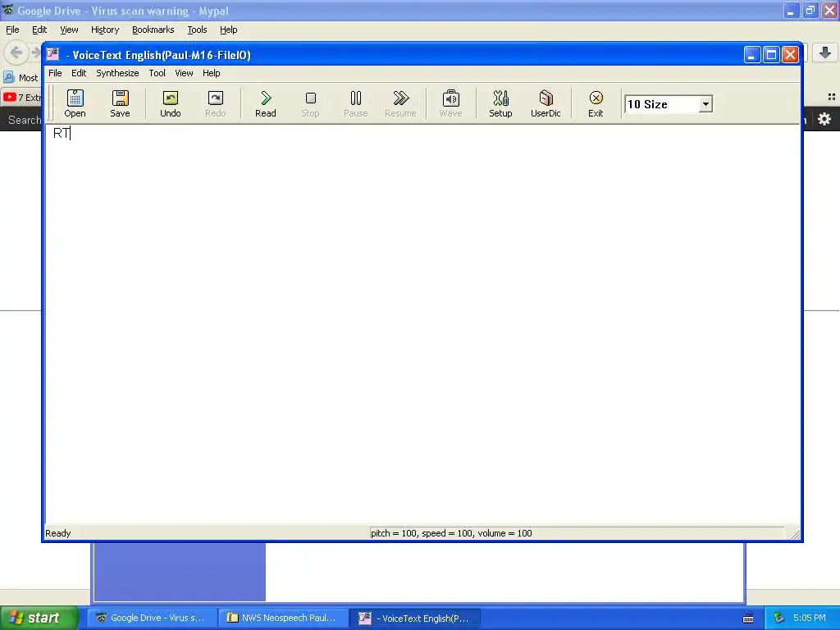The height and width of the screenshot is (630, 840).
Task: Export audio using the Wave icon
Action: click(450, 103)
